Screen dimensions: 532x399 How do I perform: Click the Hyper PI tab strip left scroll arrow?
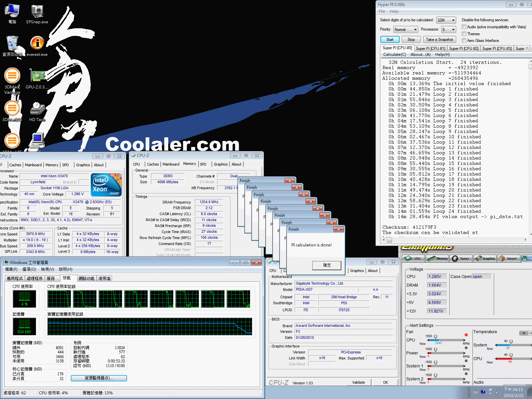point(527,48)
